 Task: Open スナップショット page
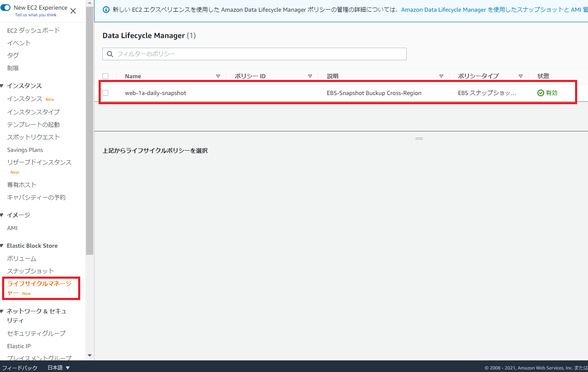click(31, 271)
